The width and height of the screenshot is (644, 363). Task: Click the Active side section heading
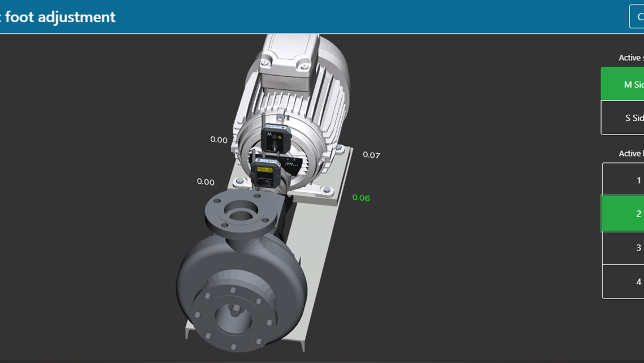tap(629, 57)
